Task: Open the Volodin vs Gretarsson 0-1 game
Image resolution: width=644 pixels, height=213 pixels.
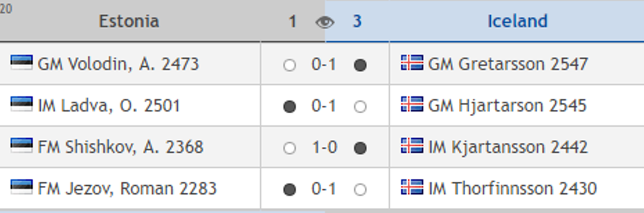Action: click(x=324, y=64)
